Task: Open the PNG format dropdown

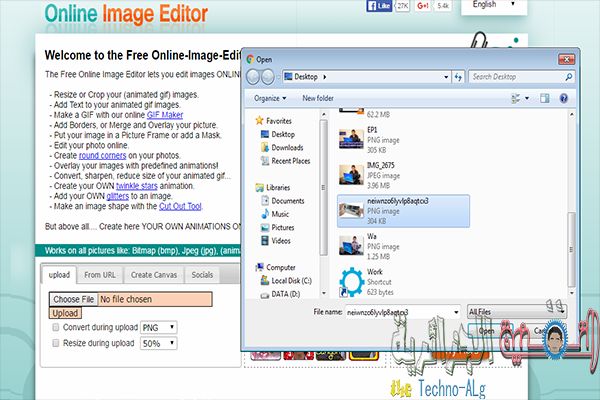Action: pyautogui.click(x=158, y=328)
